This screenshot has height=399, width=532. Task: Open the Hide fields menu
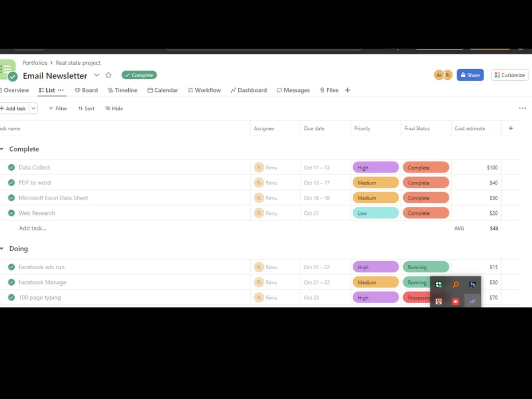point(114,109)
